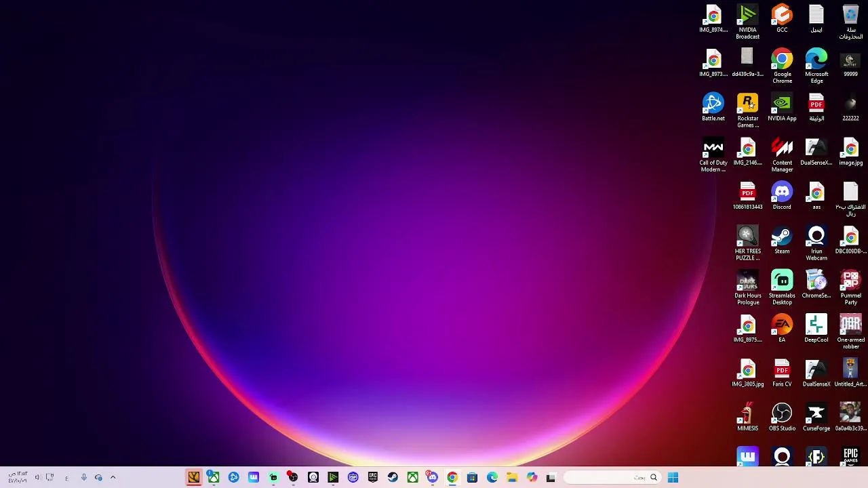Open Steam from the taskbar

pos(393,477)
